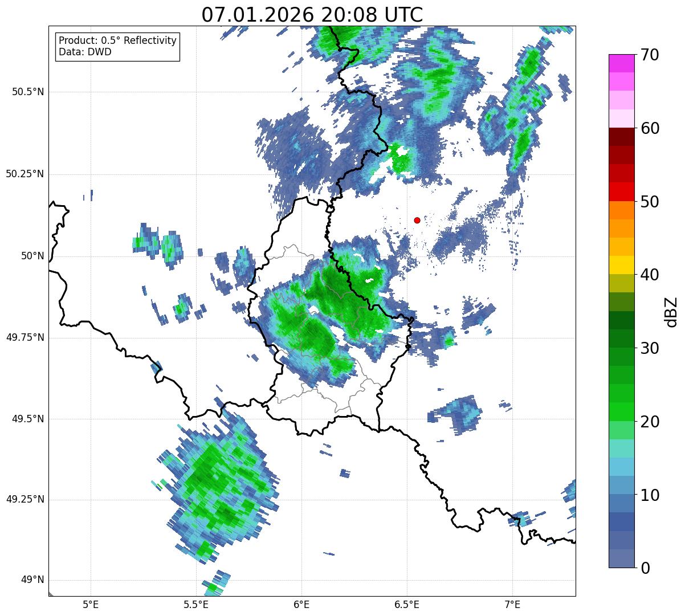Viewport: 685px width, 616px height.
Task: Click the 7°E longitude label
Action: tap(512, 604)
